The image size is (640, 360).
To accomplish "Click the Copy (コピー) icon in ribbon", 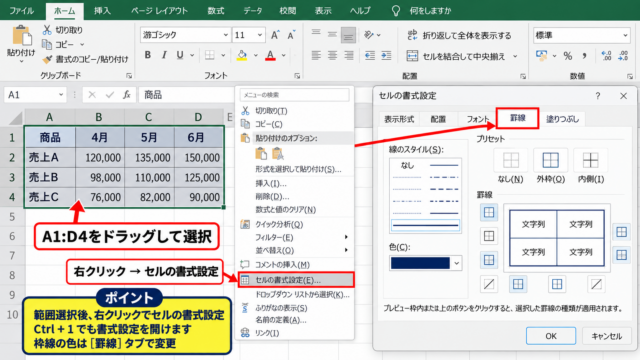I will (47, 44).
